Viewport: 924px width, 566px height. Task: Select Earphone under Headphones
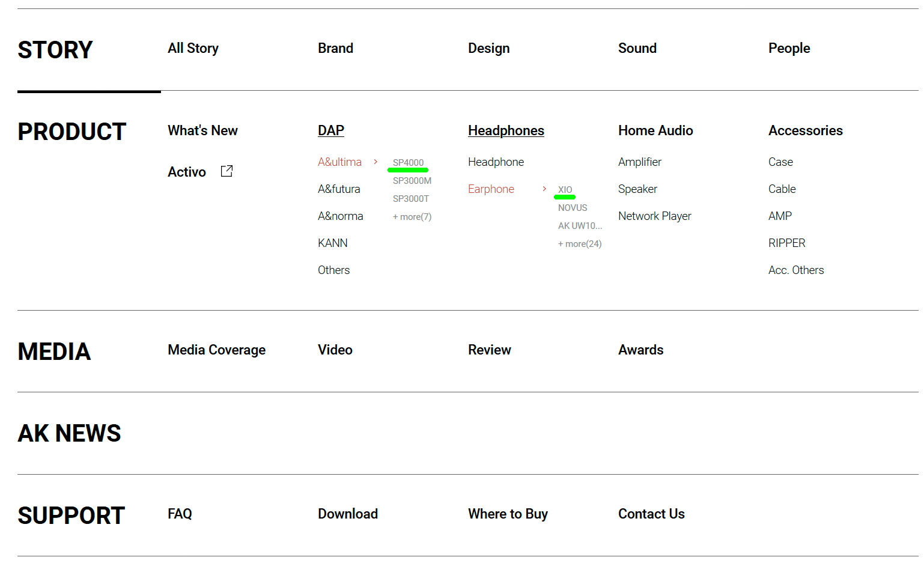(491, 189)
